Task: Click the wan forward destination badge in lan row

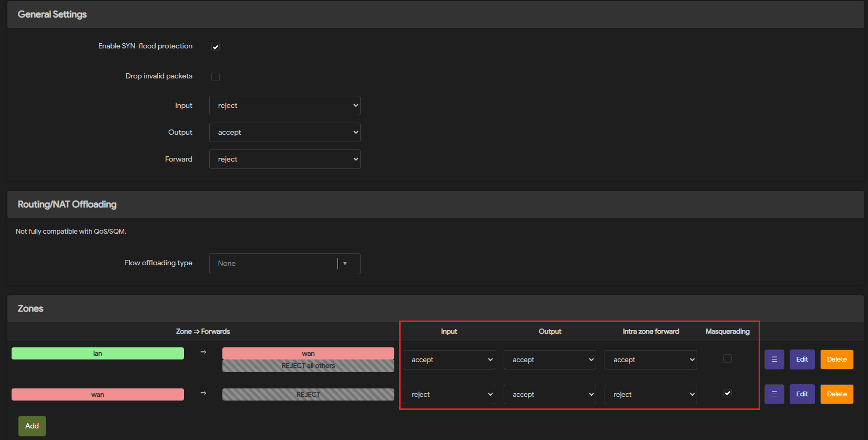Action: [x=308, y=353]
